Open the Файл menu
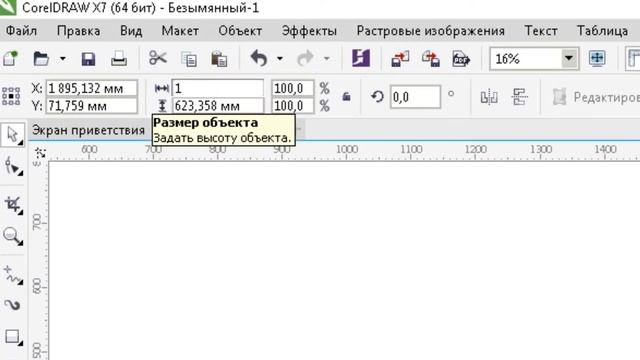640x360 pixels. coord(22,31)
